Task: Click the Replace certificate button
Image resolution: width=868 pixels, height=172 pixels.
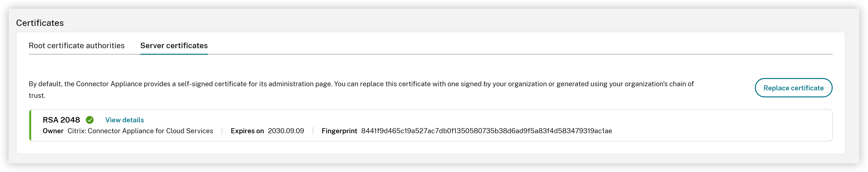Action: pyautogui.click(x=794, y=88)
